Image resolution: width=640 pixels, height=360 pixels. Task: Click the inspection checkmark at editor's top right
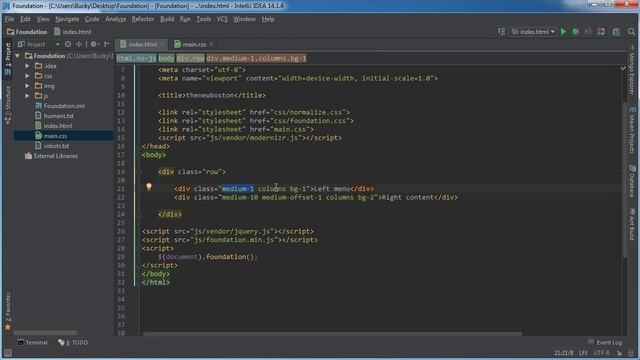click(623, 68)
